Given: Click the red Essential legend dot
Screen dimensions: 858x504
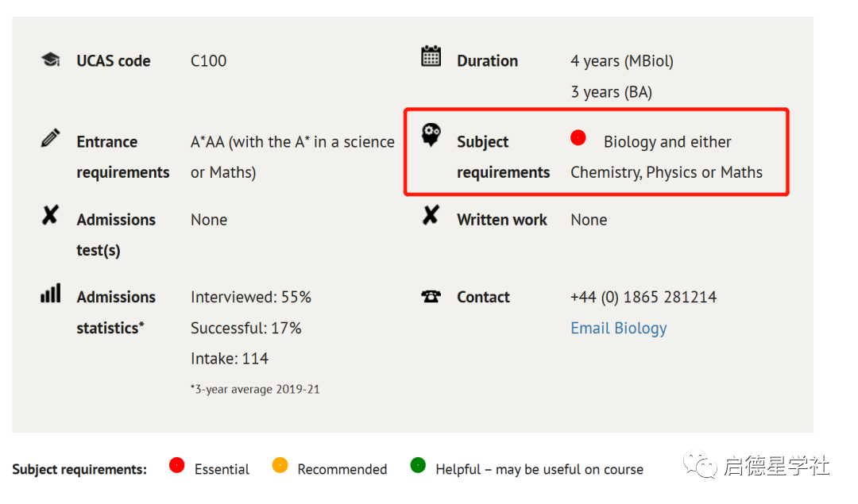Looking at the screenshot, I should 177,466.
